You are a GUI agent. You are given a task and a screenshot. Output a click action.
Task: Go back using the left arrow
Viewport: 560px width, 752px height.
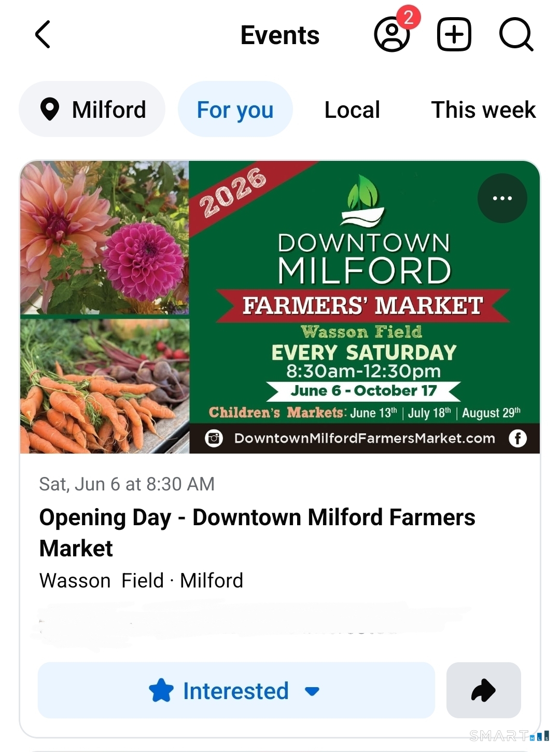pyautogui.click(x=43, y=35)
